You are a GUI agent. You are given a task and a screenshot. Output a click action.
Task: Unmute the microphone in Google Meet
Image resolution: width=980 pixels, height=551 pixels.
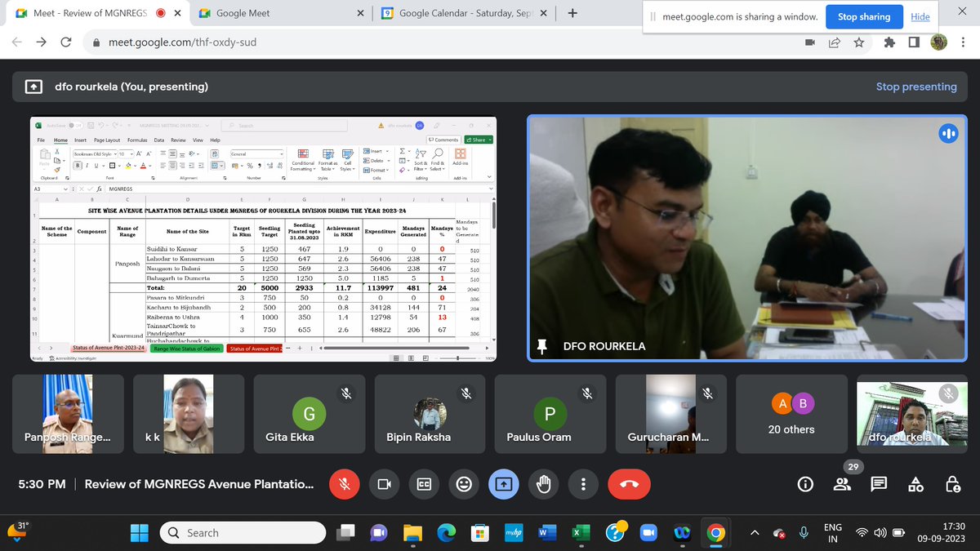click(x=344, y=483)
